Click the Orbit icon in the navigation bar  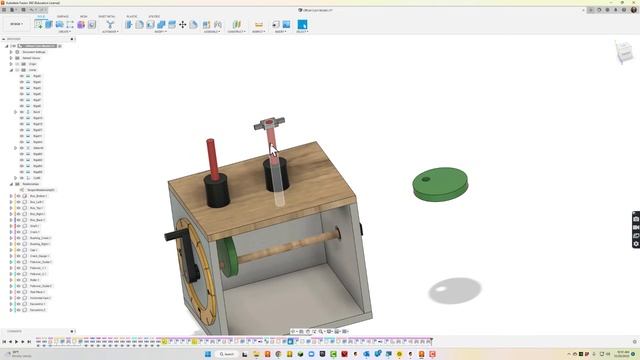click(293, 331)
